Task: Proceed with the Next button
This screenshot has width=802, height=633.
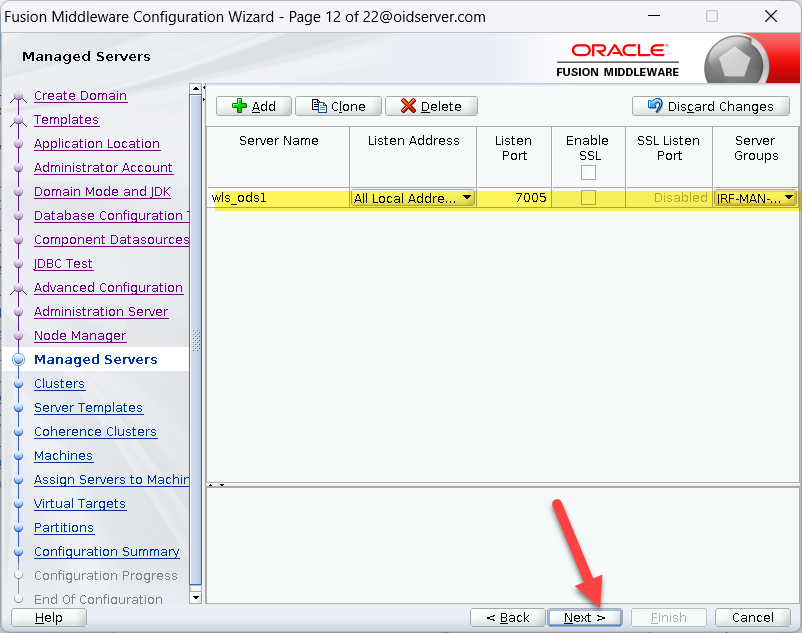Action: (585, 618)
